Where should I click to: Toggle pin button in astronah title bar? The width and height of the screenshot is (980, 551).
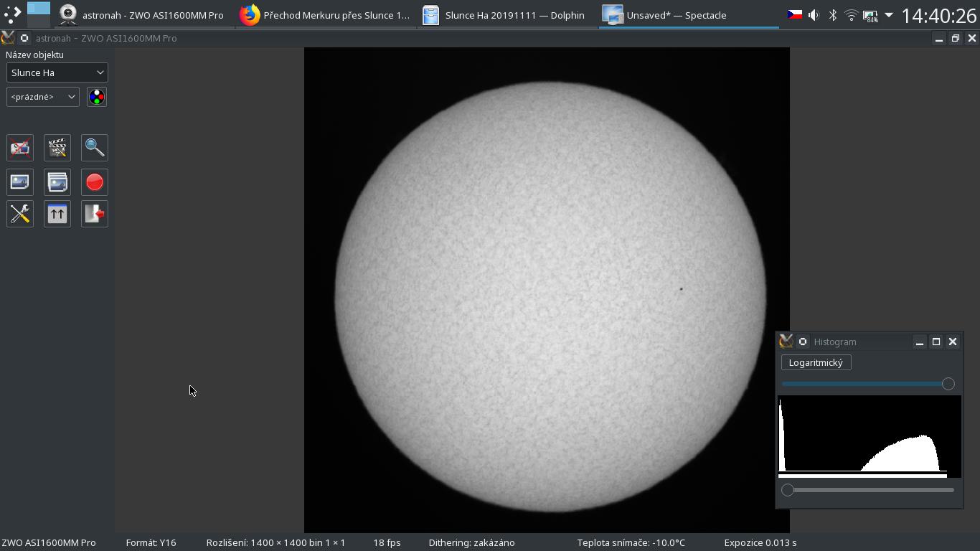[24, 38]
